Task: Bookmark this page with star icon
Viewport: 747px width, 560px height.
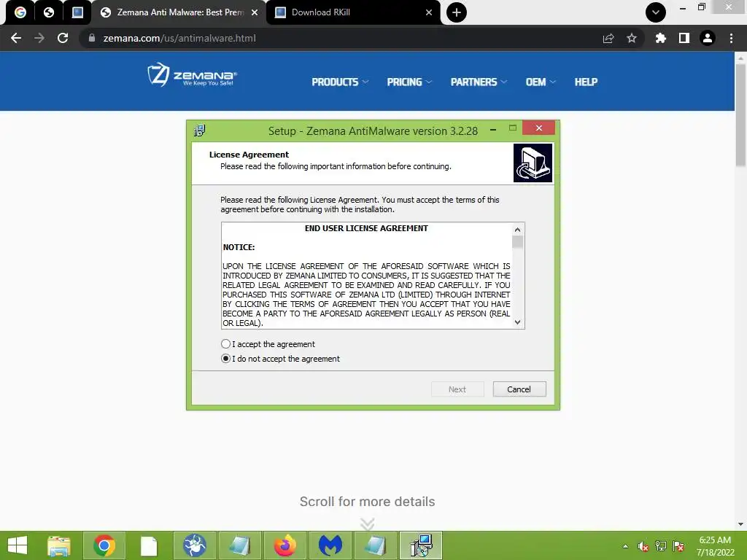Action: 632,38
